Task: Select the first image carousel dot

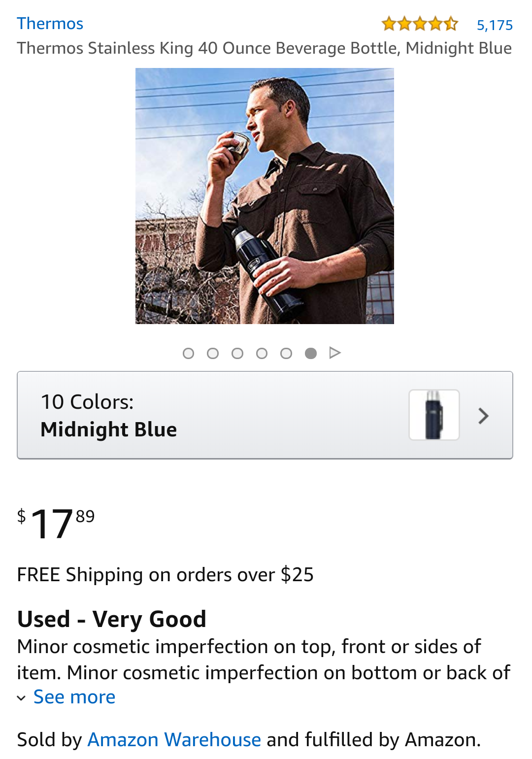Action: [188, 353]
